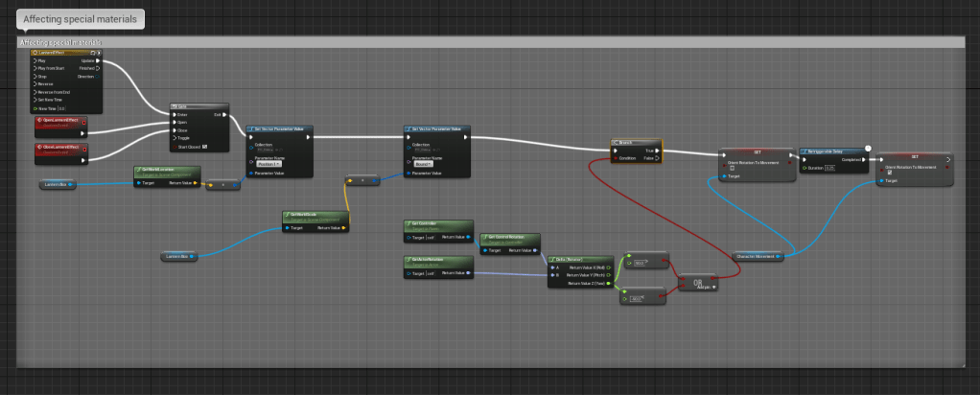Open the Bound Parameter Name dropdown
Screen dimensions: 980x395
(425, 164)
